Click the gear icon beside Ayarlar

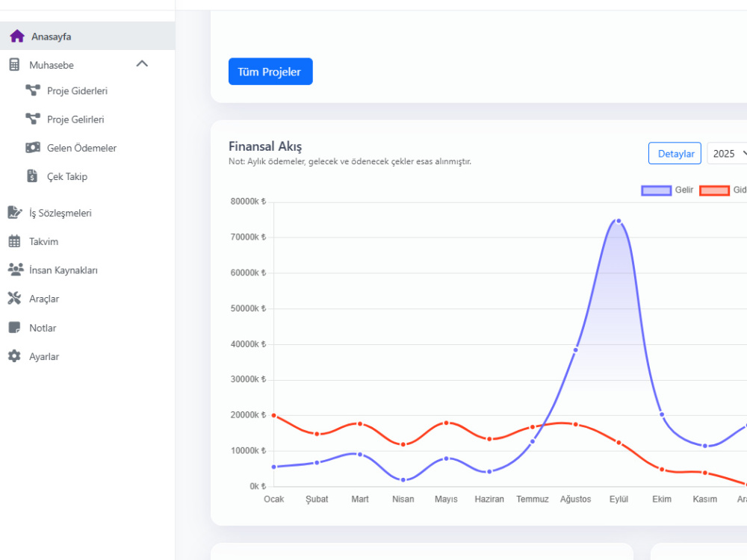14,356
